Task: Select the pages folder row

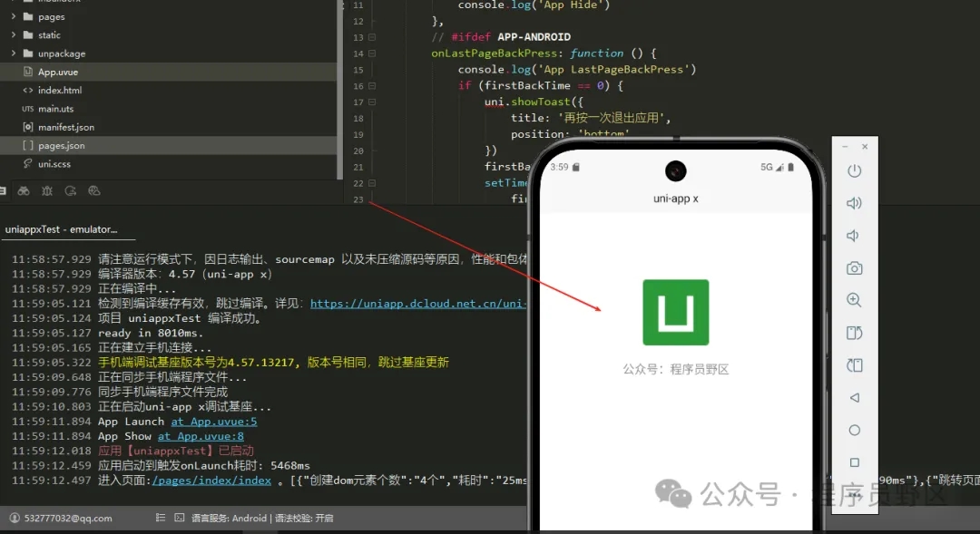Action: (169, 17)
